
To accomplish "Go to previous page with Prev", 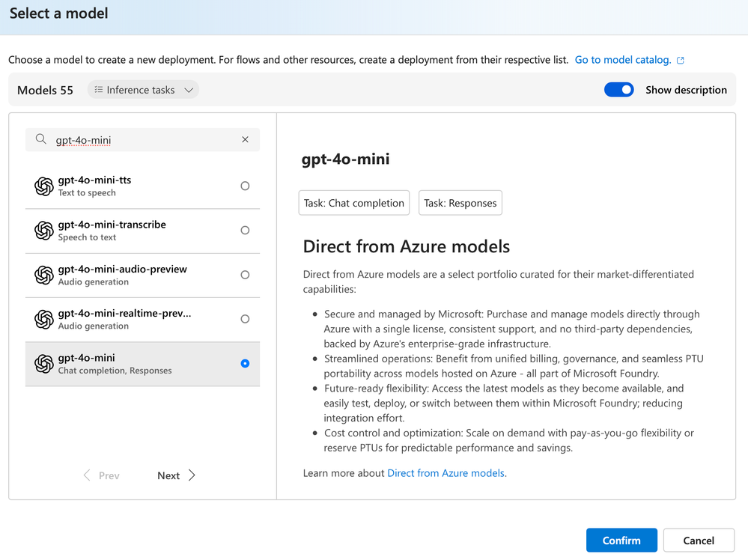I will [102, 475].
